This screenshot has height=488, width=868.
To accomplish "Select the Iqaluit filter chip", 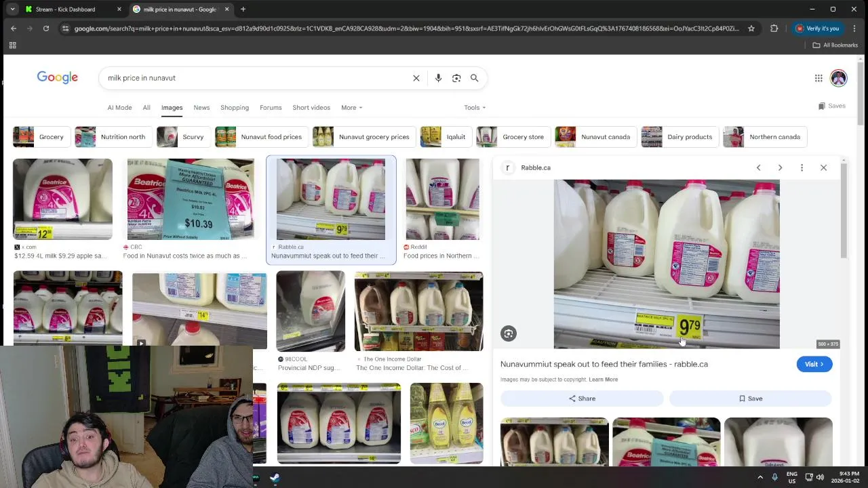I will [x=445, y=137].
